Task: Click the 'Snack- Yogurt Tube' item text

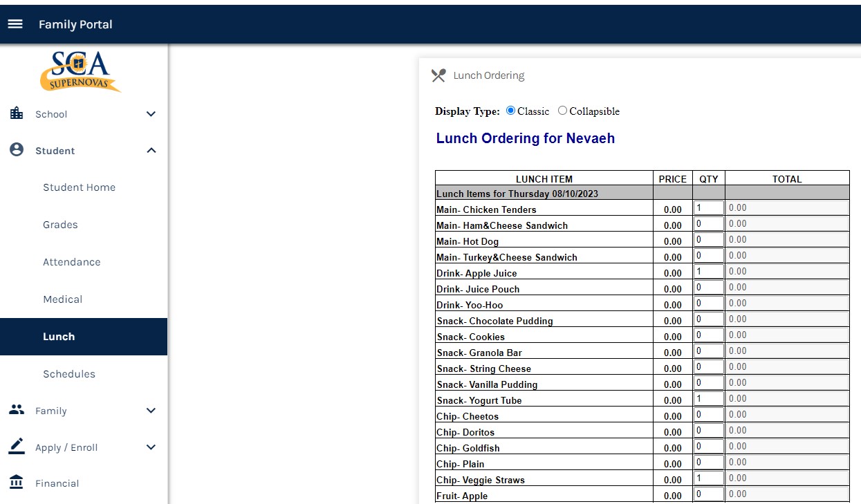Action: (479, 400)
